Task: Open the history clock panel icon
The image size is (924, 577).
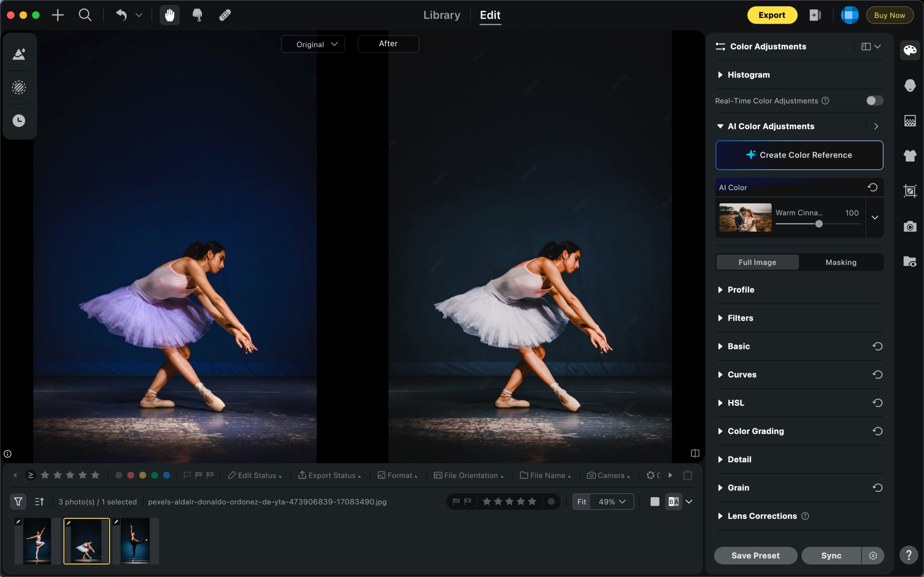Action: [x=19, y=121]
